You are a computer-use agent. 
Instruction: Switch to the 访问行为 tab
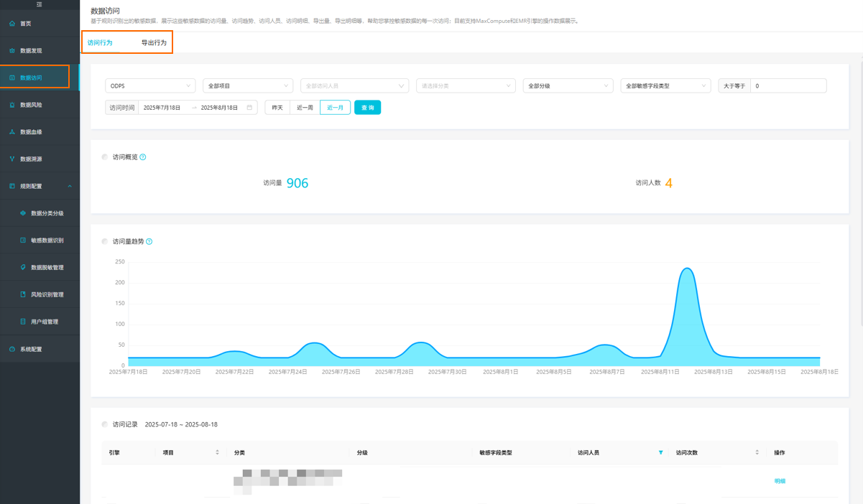100,43
